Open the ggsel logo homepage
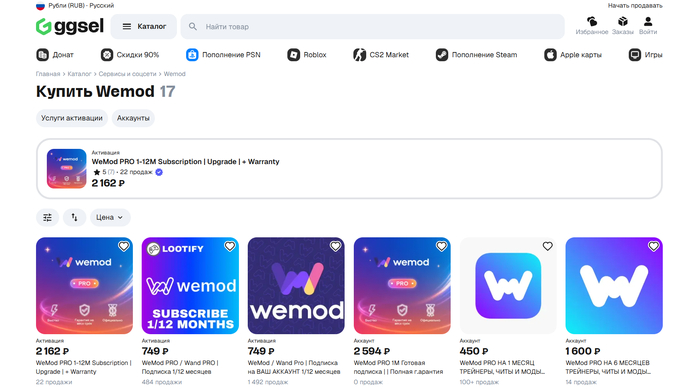The width and height of the screenshot is (700, 389). (x=70, y=26)
